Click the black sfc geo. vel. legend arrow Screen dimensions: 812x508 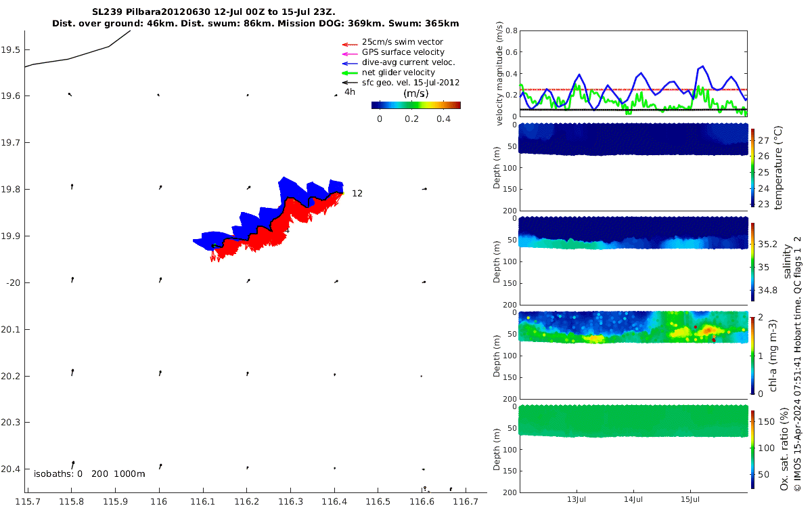[x=349, y=83]
